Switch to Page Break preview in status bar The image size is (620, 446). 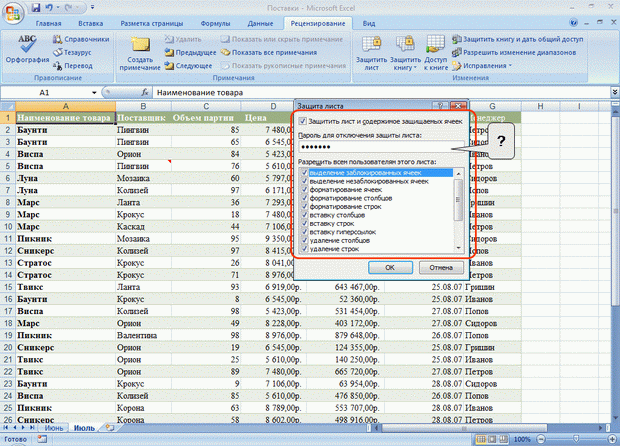tap(503, 439)
